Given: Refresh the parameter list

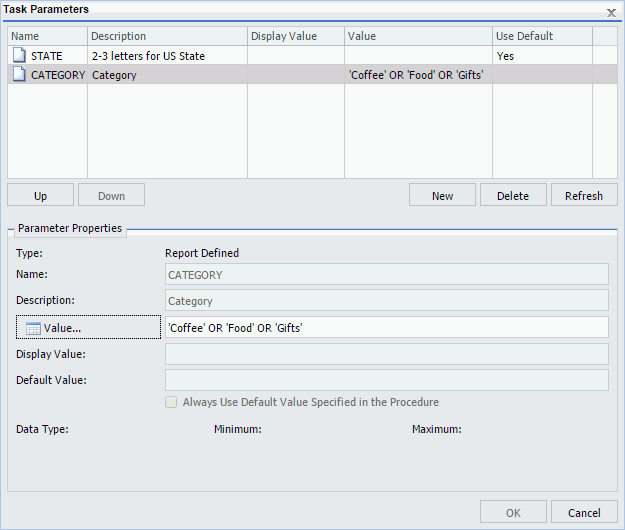Looking at the screenshot, I should point(584,195).
